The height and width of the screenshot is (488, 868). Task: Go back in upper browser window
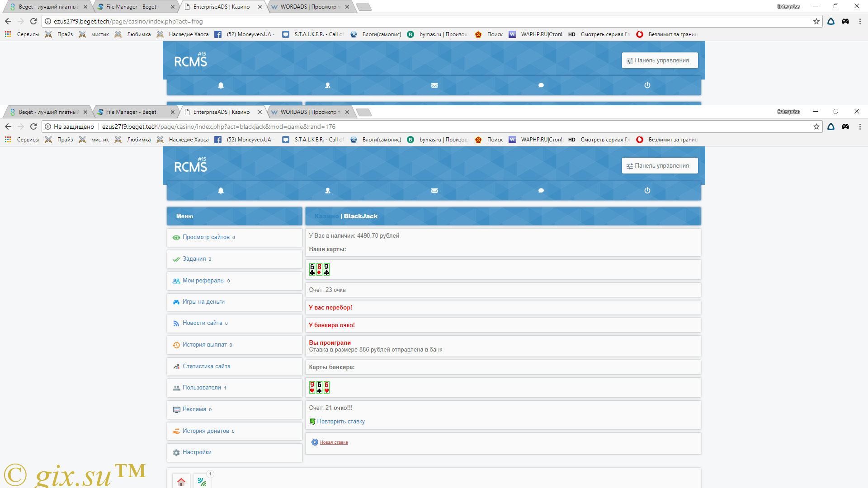(8, 21)
